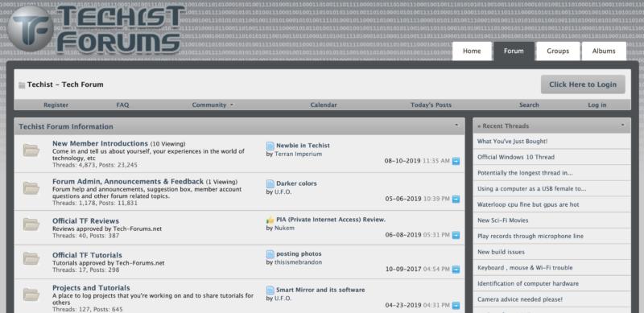View Terran Imperium's profile

point(298,154)
